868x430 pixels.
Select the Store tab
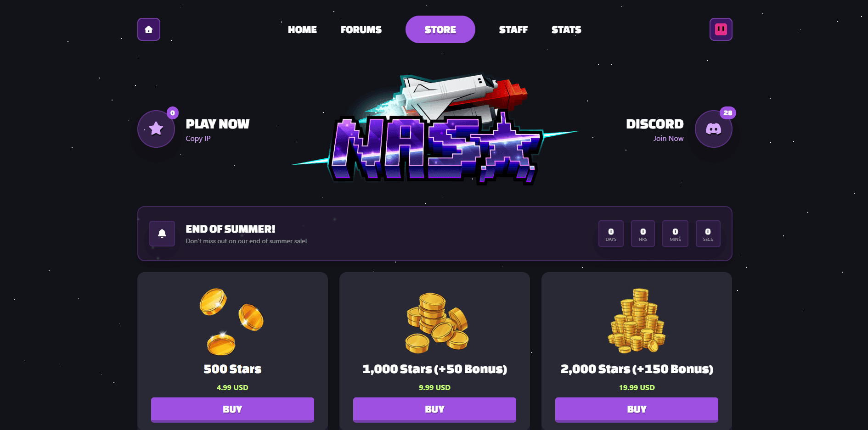click(x=440, y=29)
